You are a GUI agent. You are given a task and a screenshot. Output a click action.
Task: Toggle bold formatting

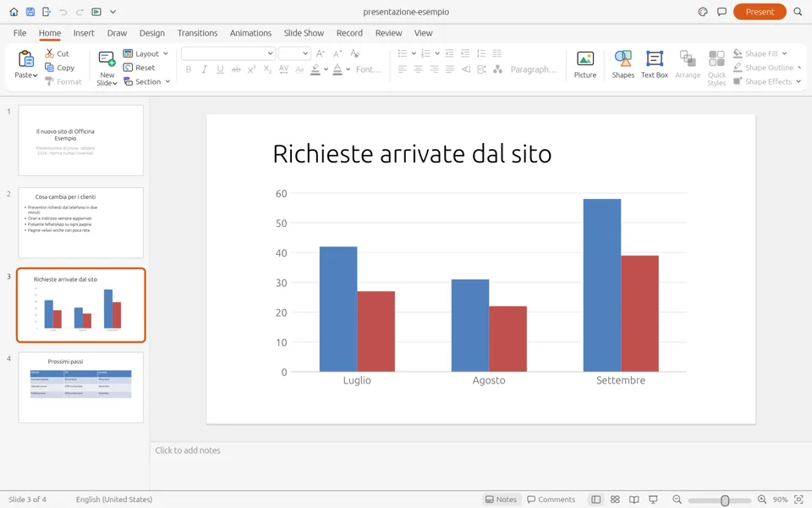tap(189, 69)
